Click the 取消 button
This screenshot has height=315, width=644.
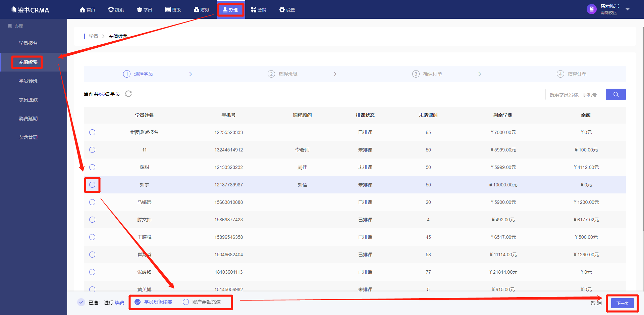(x=596, y=303)
